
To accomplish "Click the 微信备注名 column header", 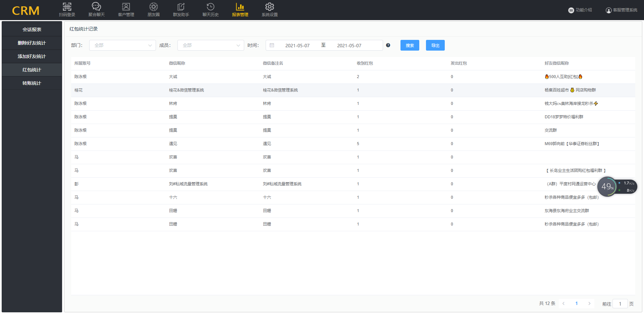I will pos(273,63).
